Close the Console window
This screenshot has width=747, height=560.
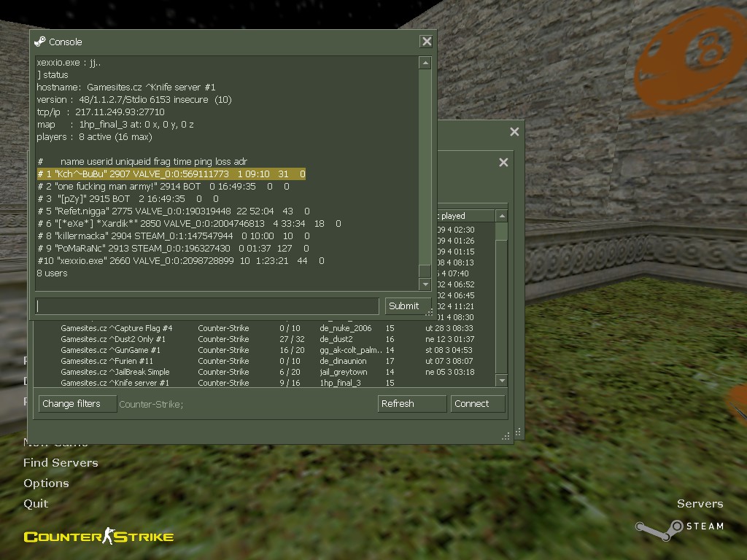click(x=426, y=42)
